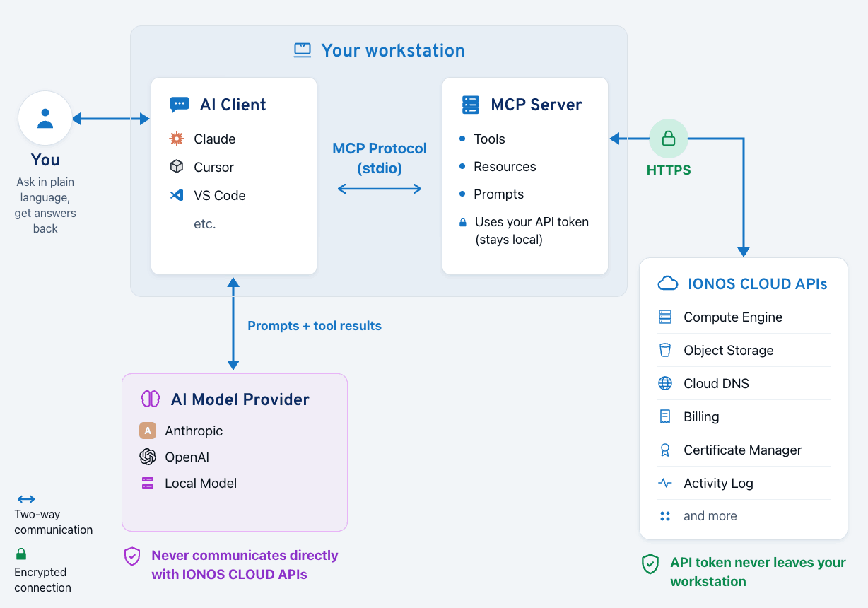The width and height of the screenshot is (868, 608).
Task: Click the green HTTPS lock icon
Action: click(x=669, y=139)
